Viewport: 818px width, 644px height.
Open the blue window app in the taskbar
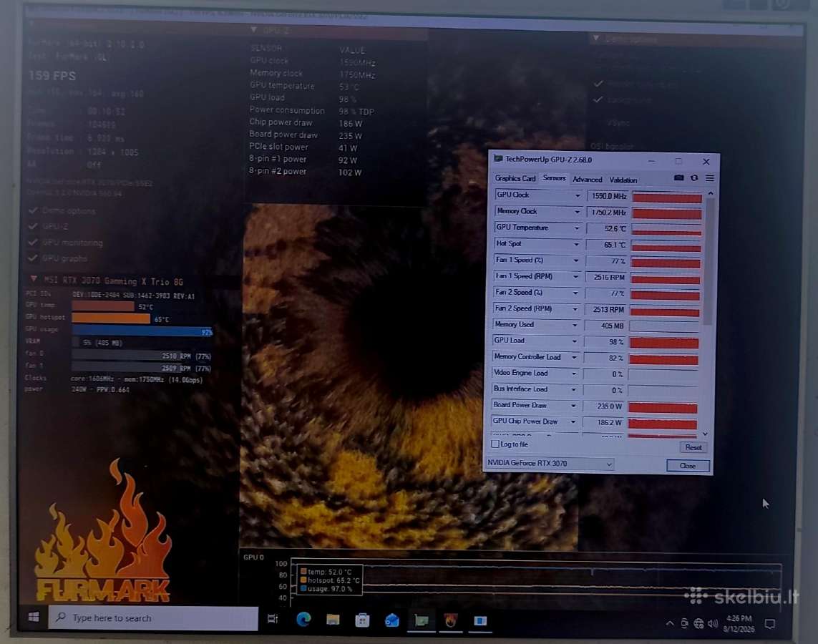point(480,620)
